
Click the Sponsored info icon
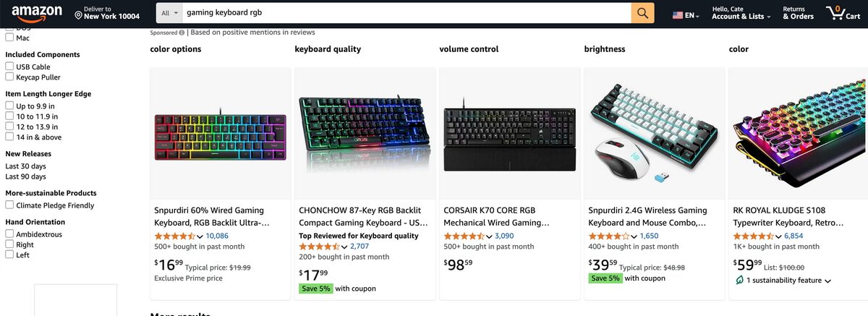pos(182,33)
